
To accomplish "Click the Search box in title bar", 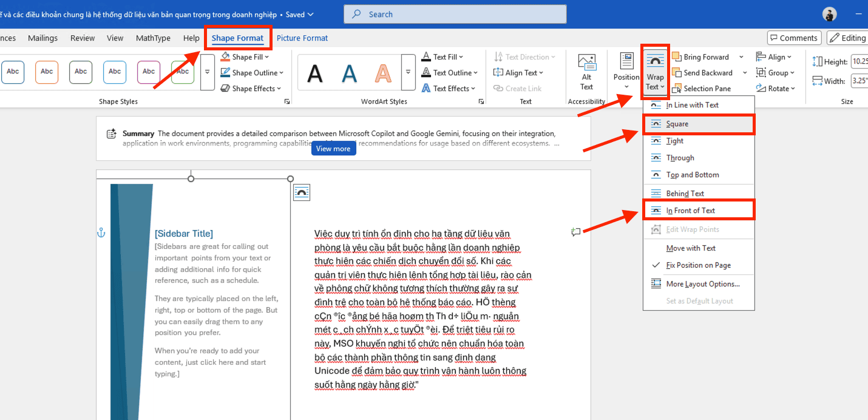I will coord(455,14).
